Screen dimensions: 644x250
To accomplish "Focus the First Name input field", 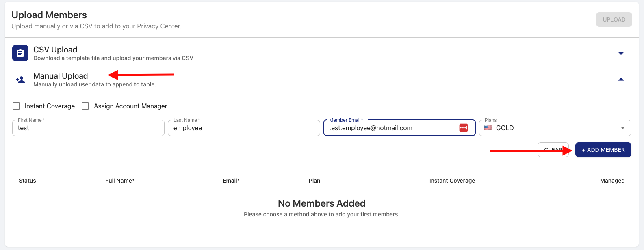I will coord(88,128).
